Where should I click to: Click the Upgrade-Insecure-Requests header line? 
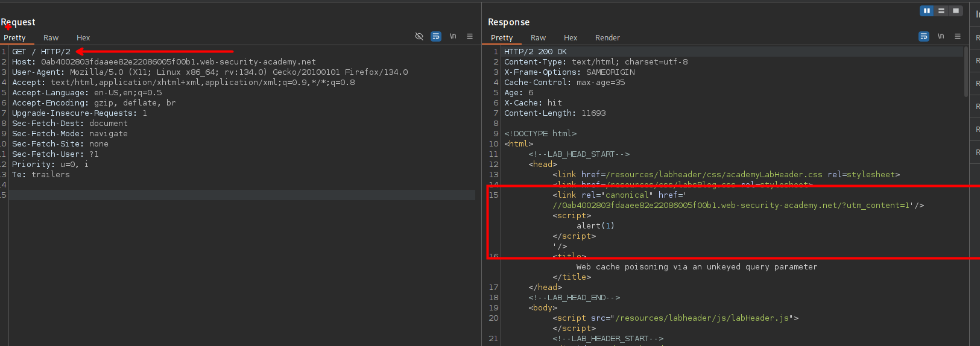(80, 113)
